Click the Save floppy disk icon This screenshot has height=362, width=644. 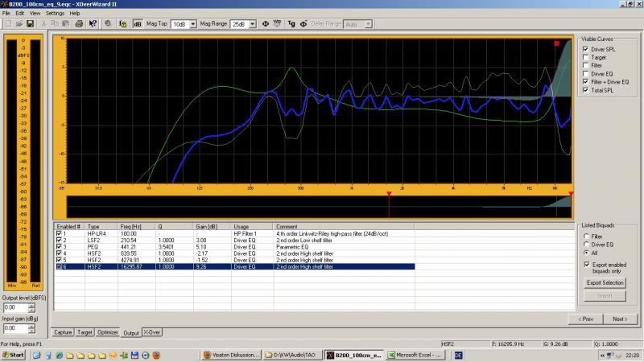(x=30, y=24)
